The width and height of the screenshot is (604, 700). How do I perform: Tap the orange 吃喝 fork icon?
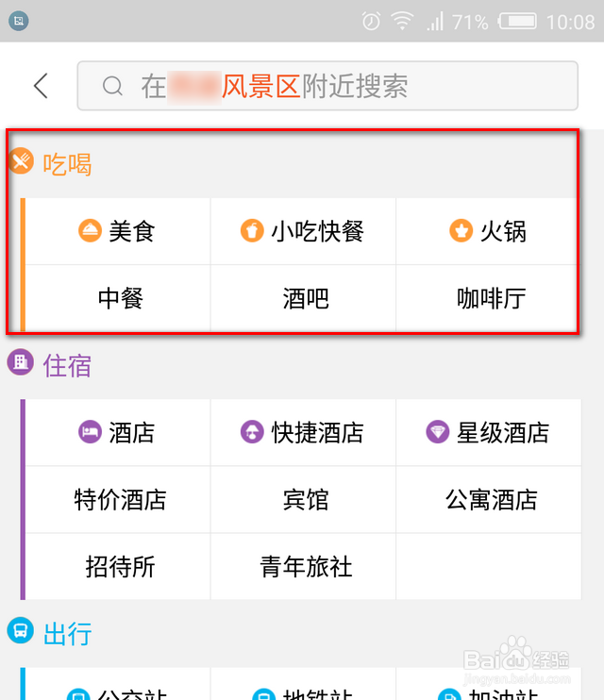coord(21,161)
